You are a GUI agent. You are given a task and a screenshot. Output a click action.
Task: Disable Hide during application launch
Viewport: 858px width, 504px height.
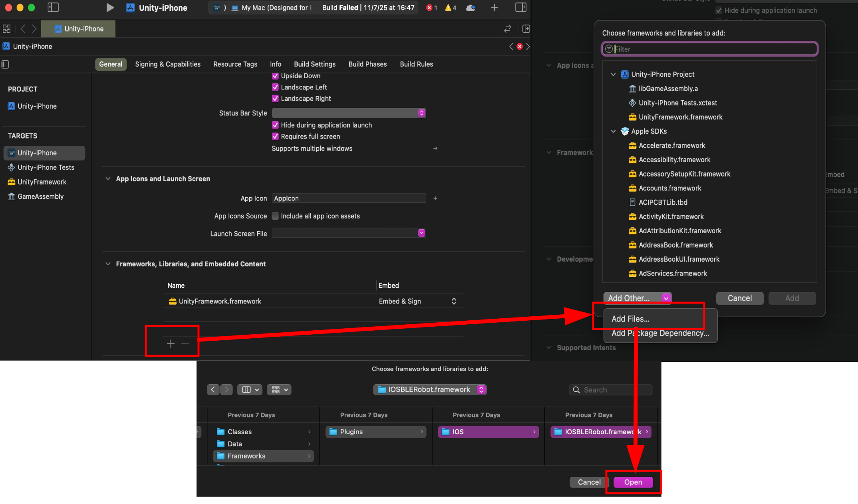click(x=275, y=125)
